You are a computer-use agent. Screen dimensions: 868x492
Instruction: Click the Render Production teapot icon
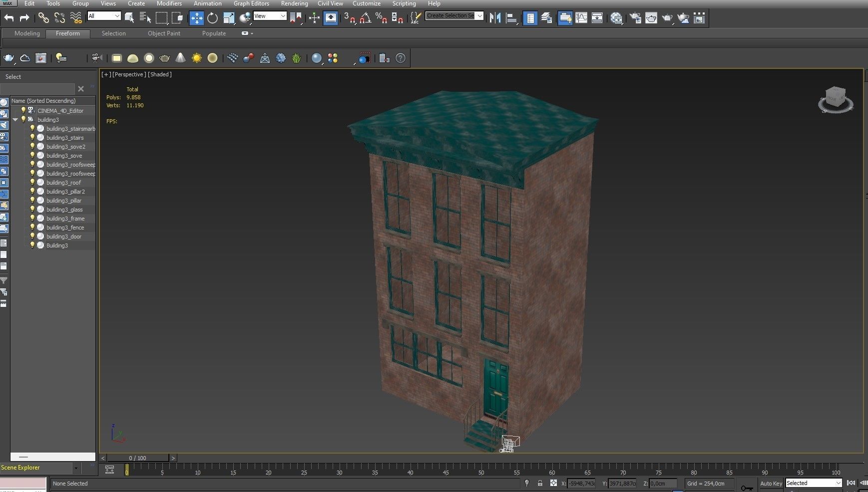[x=667, y=18]
